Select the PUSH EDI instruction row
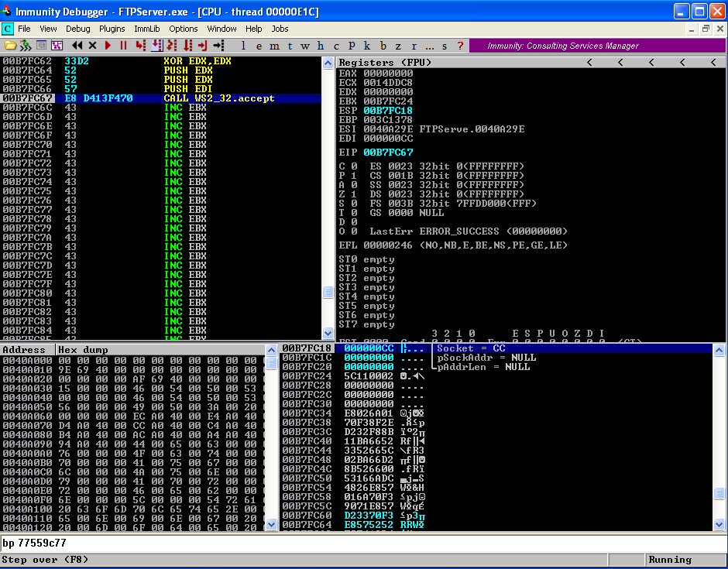This screenshot has width=728, height=569. click(161, 89)
